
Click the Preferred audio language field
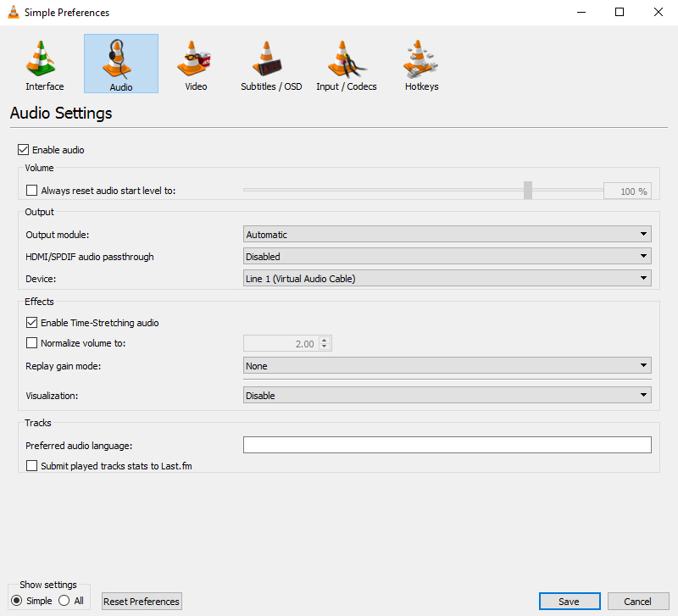point(447,445)
